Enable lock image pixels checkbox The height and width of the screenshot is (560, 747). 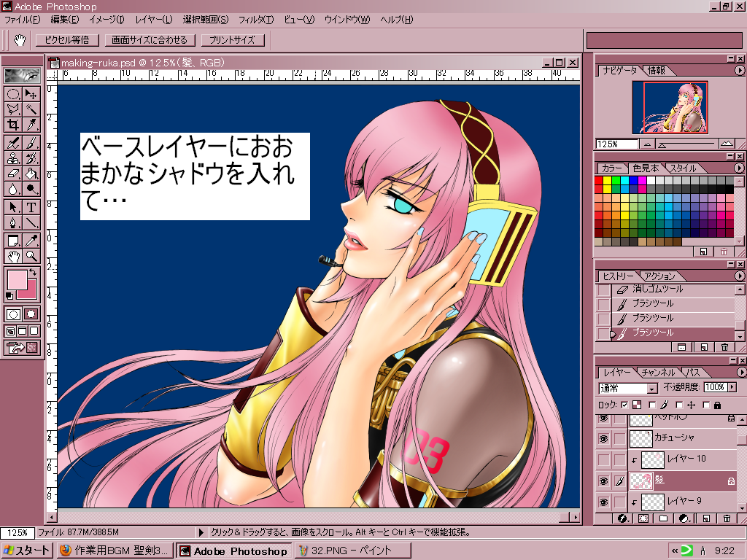(x=652, y=405)
